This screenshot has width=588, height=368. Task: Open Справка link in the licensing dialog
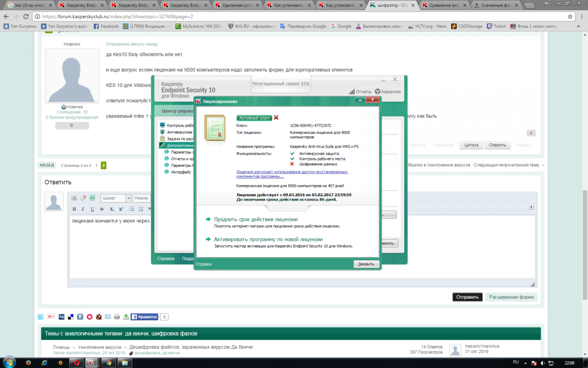203,264
